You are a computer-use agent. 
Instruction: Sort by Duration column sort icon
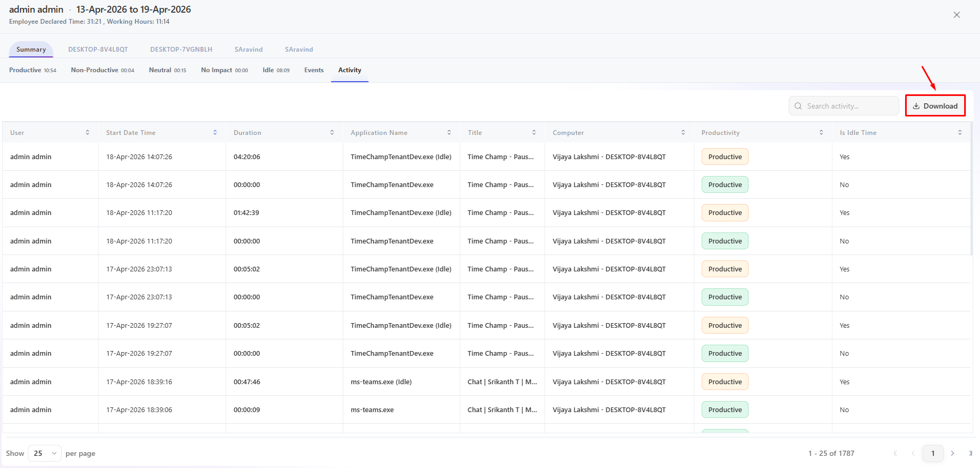click(332, 133)
